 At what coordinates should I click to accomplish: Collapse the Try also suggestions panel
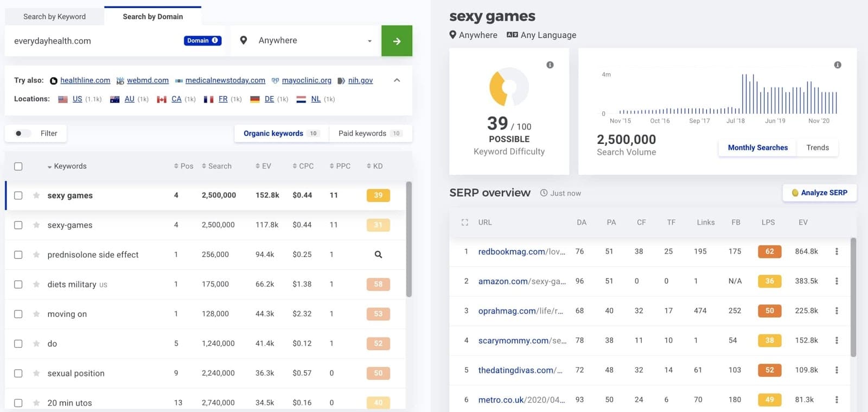[397, 80]
